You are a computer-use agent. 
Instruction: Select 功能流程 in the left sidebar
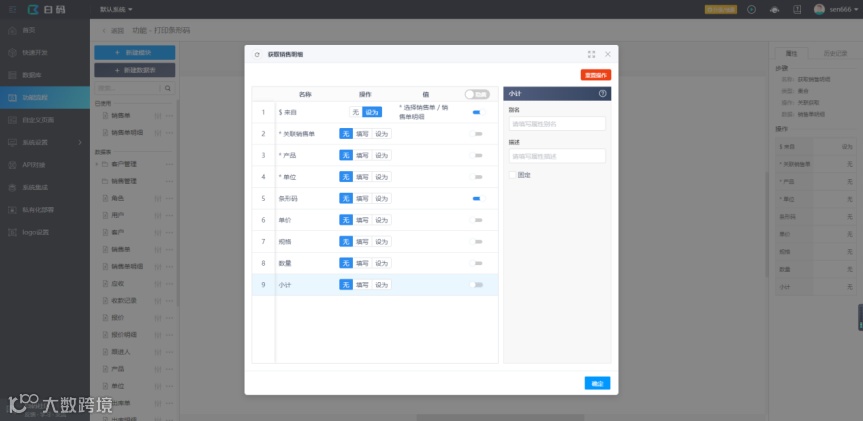point(45,97)
